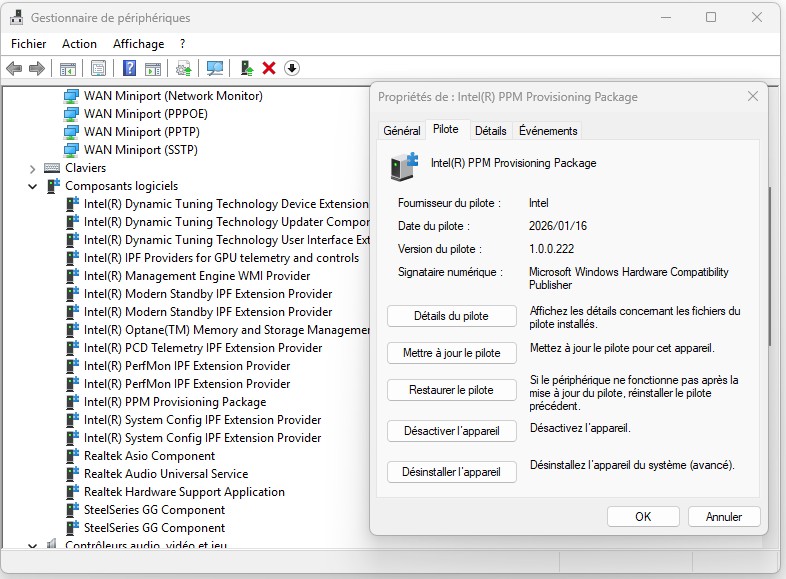Select Realtek Audio Universal Service item
Screen dimensions: 786x579
(165, 474)
